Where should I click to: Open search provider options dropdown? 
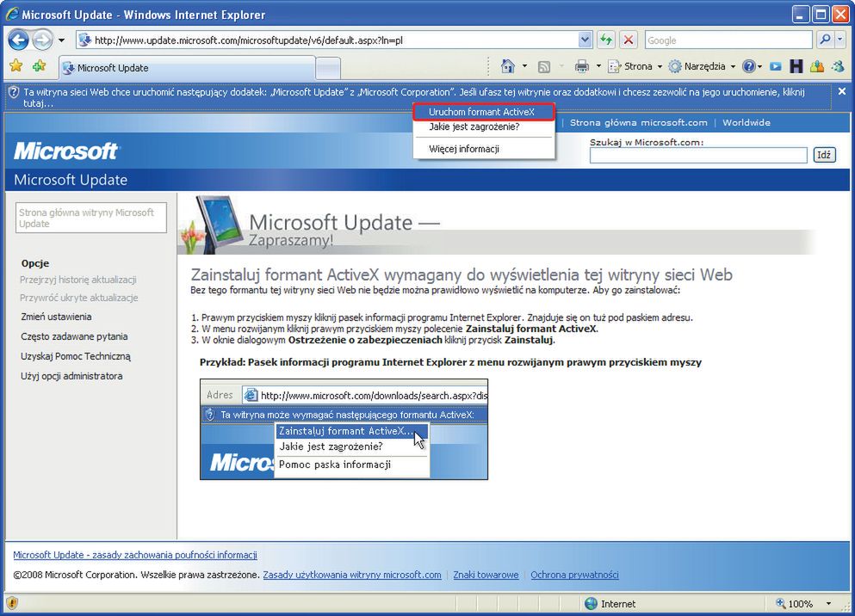click(840, 40)
